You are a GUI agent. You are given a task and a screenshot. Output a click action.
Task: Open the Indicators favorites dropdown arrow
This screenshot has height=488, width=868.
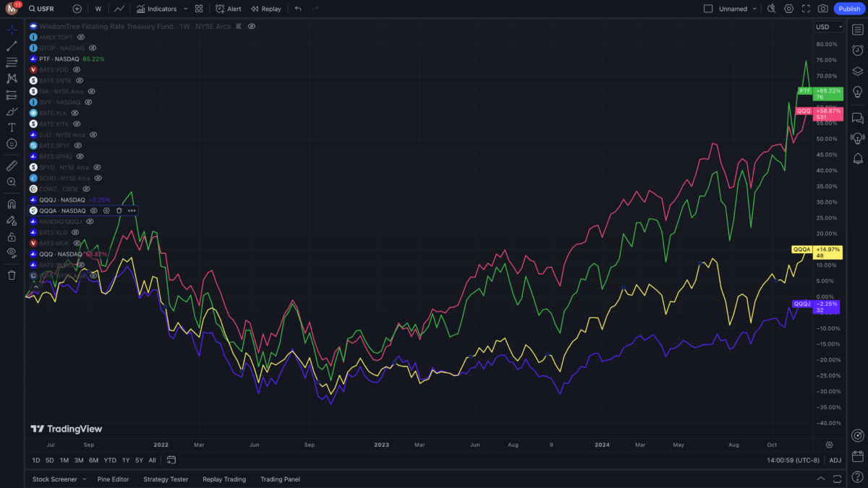(186, 9)
